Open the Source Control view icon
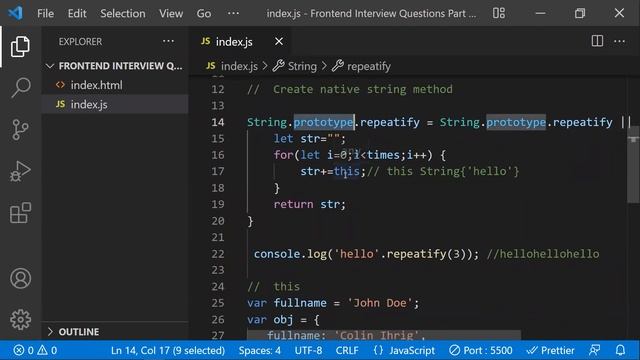This screenshot has height=360, width=640. coord(20,129)
